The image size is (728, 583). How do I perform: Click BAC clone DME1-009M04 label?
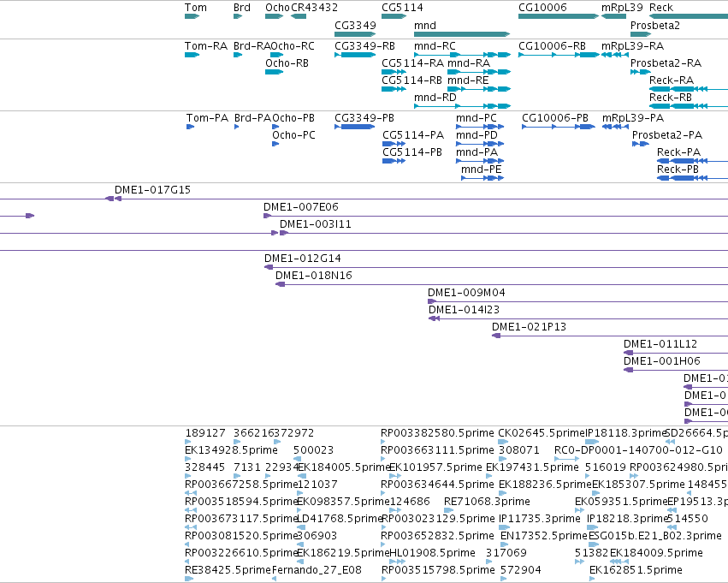(x=466, y=293)
